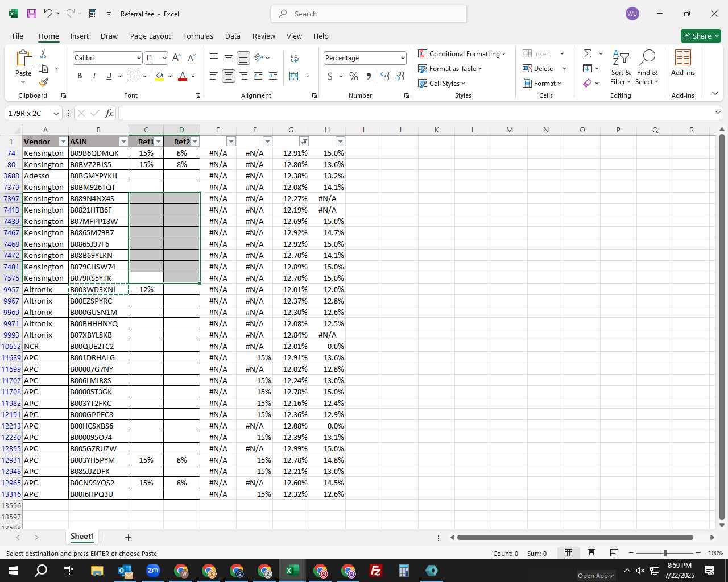Collapse the ribbon chevron

point(715,94)
